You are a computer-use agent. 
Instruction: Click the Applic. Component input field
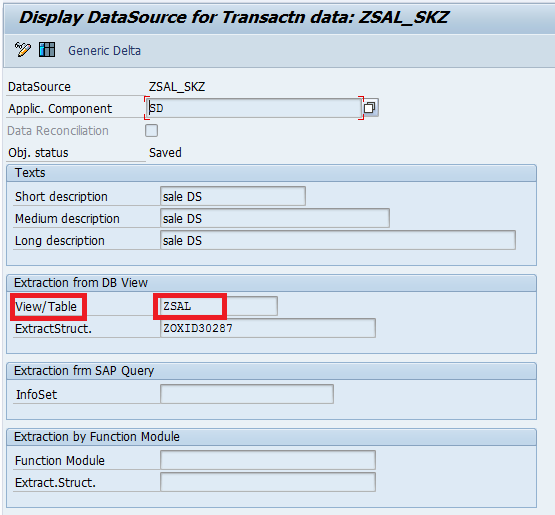coord(254,108)
